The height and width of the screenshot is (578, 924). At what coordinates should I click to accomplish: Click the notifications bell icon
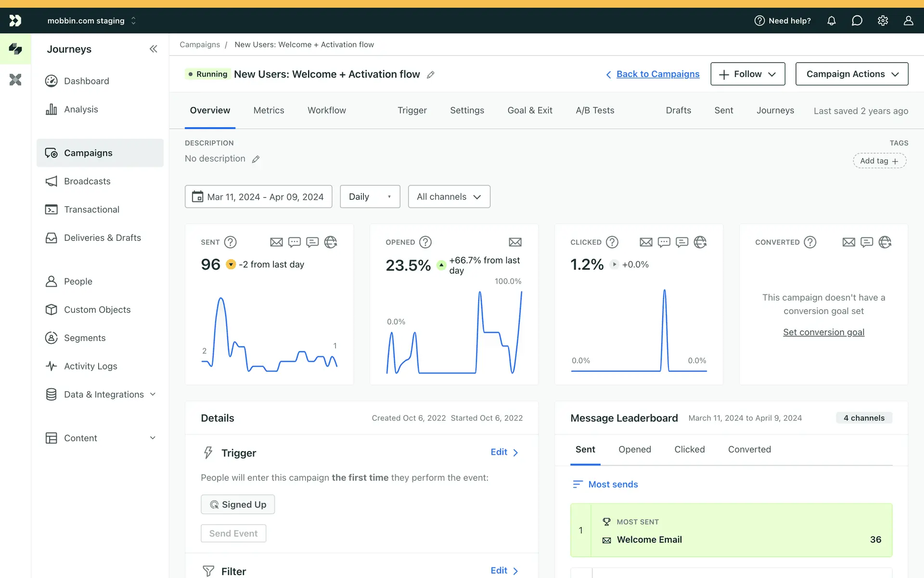click(831, 21)
